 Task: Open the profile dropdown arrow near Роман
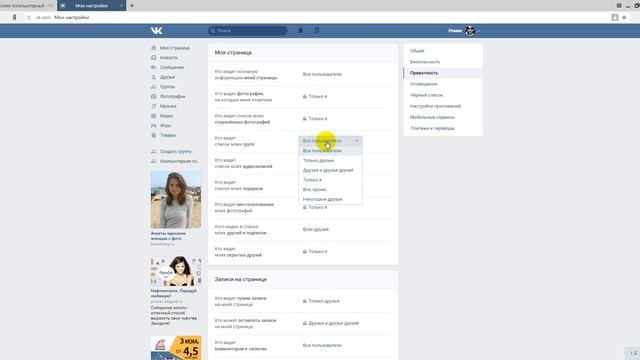tap(478, 31)
